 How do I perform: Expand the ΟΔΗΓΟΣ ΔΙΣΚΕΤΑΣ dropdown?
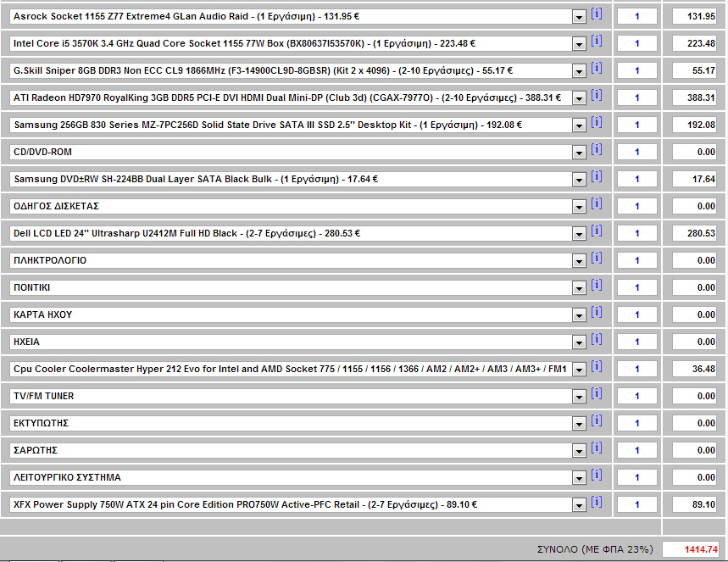pos(579,207)
